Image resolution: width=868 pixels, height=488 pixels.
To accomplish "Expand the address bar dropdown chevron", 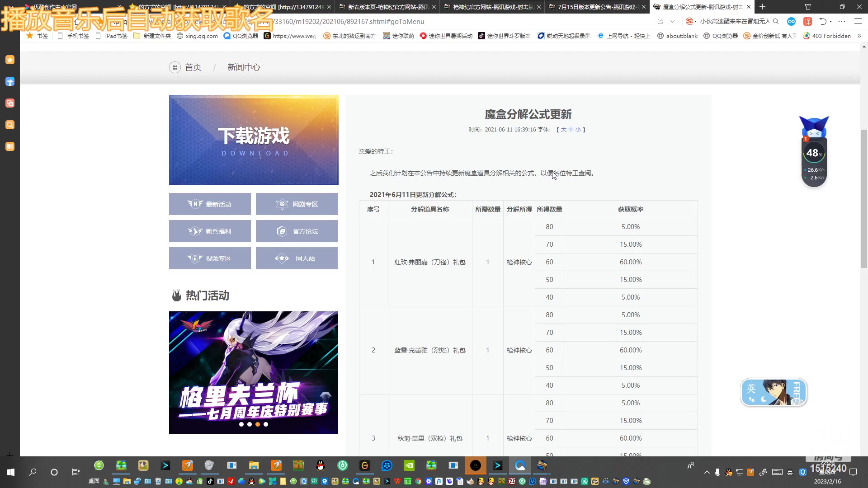I will click(x=672, y=21).
